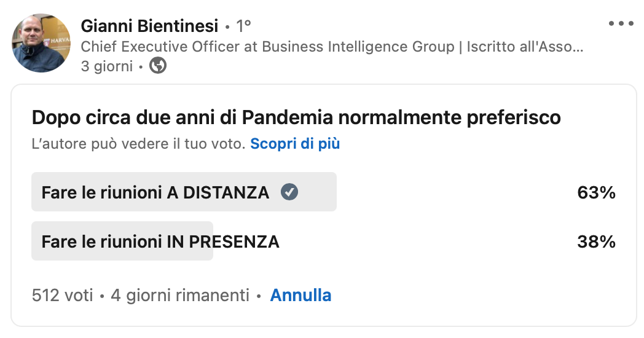The image size is (644, 338).
Task: Click the 38% result percentage
Action: coord(596,242)
